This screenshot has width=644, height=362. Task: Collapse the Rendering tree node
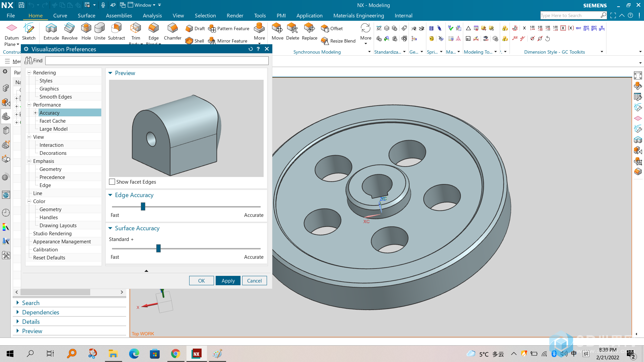(29, 72)
